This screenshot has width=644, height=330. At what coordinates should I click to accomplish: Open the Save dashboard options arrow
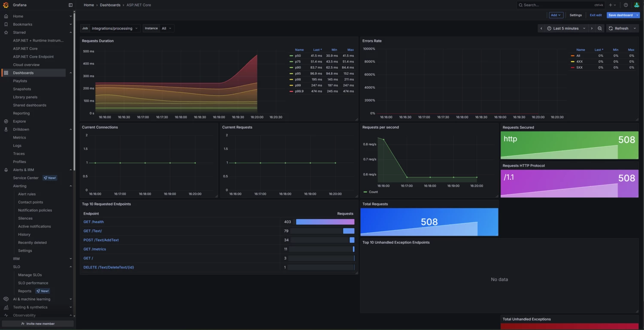coord(638,15)
